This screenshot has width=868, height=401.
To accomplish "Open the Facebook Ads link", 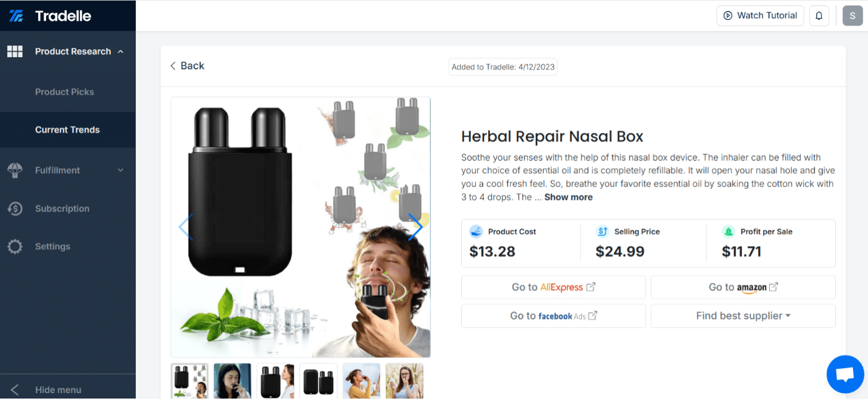I will pos(554,316).
